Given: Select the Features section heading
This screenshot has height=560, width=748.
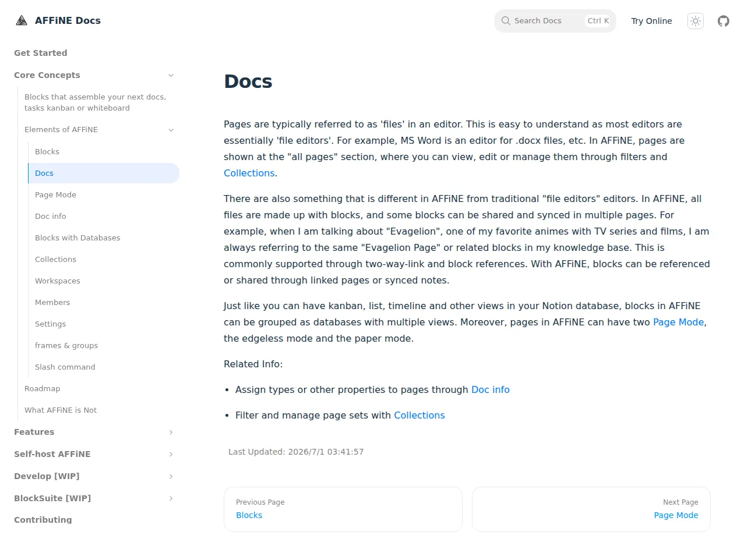Looking at the screenshot, I should pos(34,432).
